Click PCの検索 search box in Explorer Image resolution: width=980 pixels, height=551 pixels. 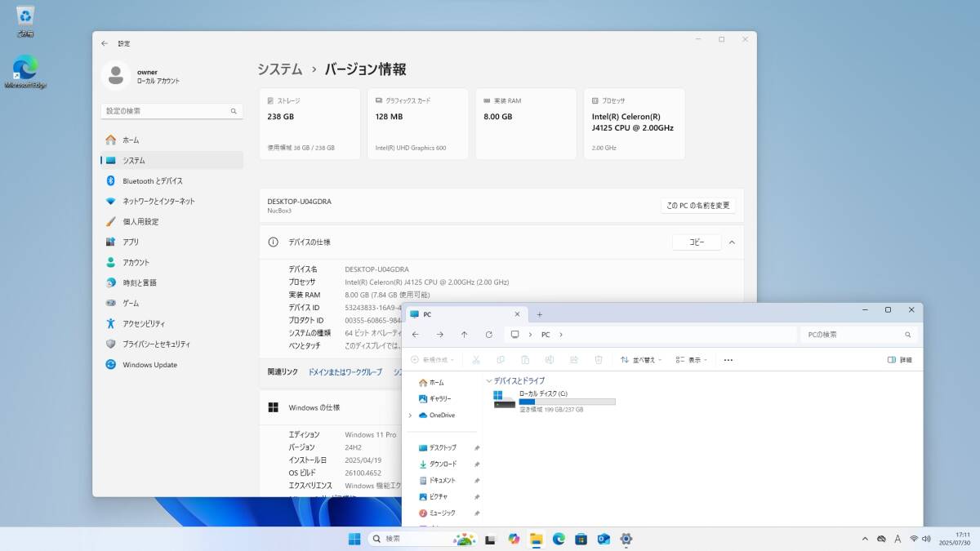pyautogui.click(x=858, y=335)
